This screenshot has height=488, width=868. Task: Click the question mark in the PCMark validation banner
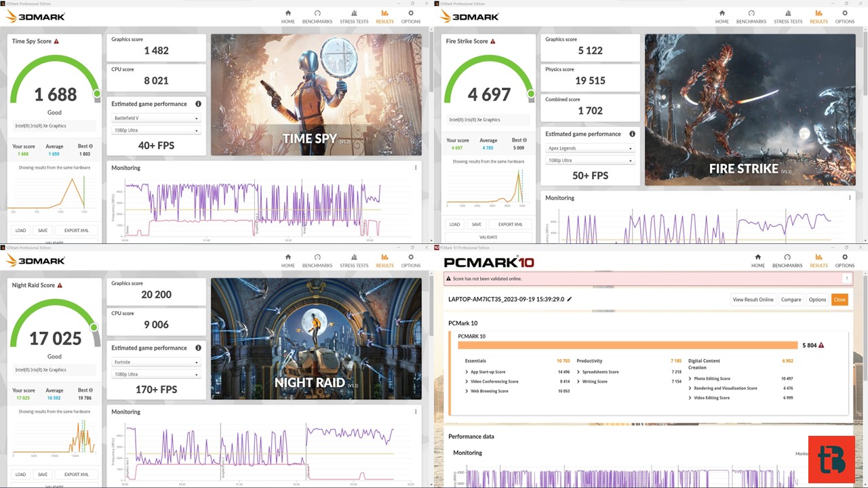(x=846, y=279)
